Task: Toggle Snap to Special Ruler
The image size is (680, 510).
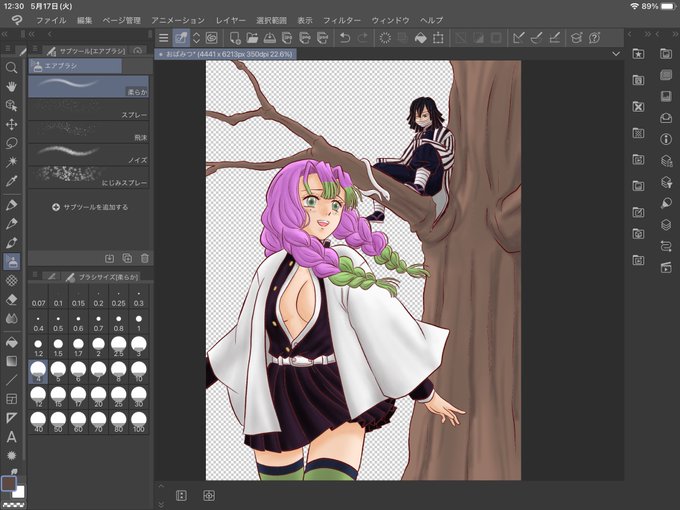Action: point(536,38)
